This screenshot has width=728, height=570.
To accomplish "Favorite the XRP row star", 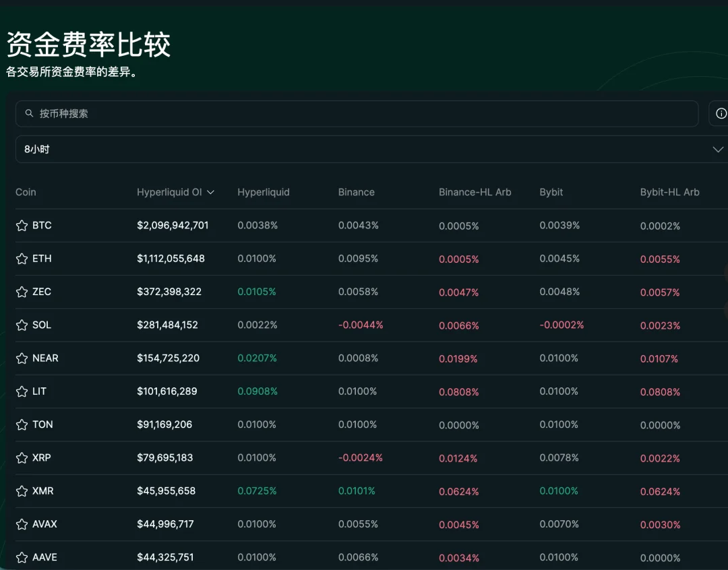I will pos(22,457).
